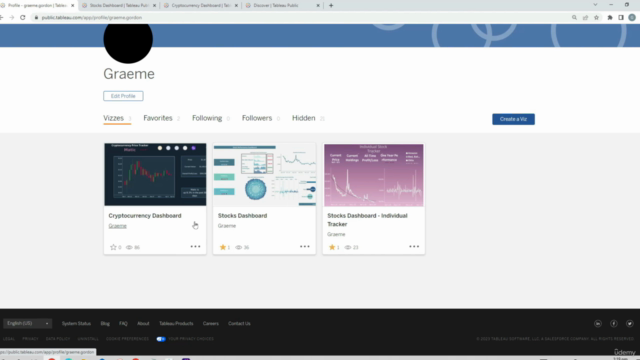
Task: Open the System Status footer link
Action: [76, 323]
